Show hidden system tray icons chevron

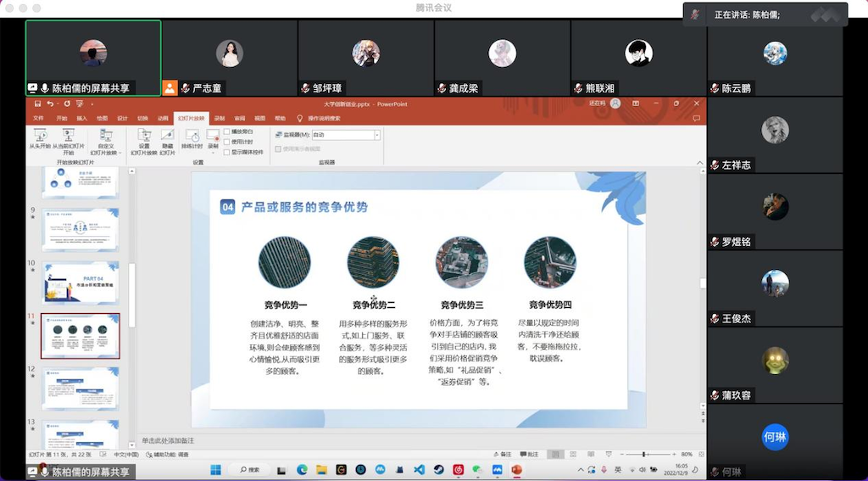pos(581,470)
